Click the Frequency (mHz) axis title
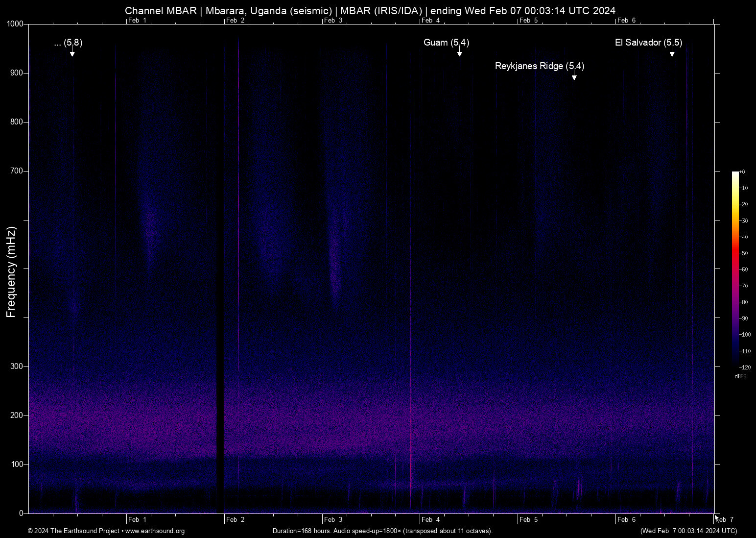Viewport: 756px width, 538px height. click(x=11, y=272)
